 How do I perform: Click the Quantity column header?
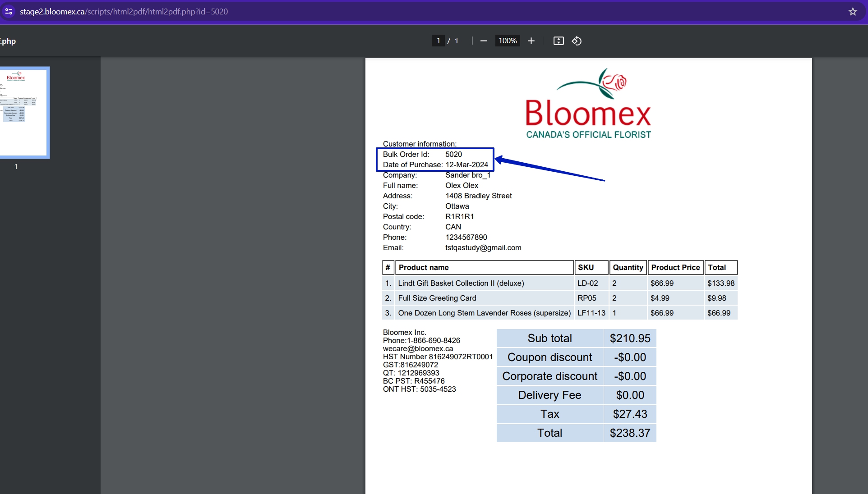tap(628, 267)
